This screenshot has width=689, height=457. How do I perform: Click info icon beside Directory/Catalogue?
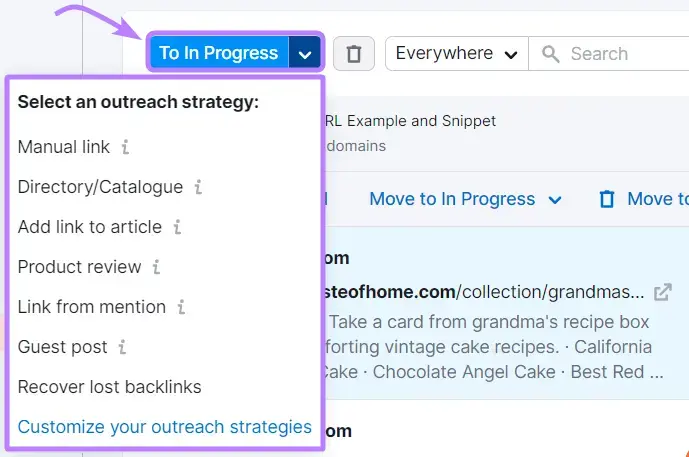pyautogui.click(x=198, y=187)
